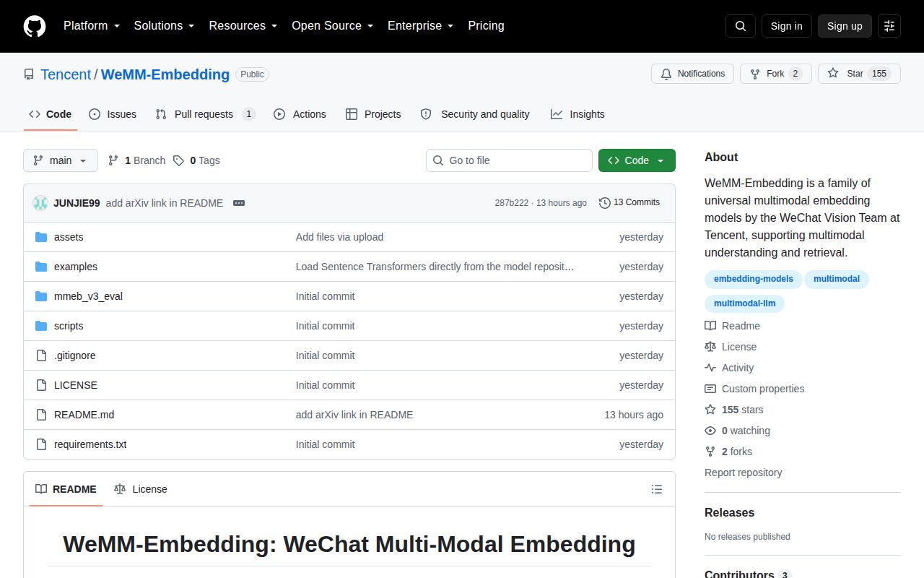Select the Code repository tab
Image resolution: width=924 pixels, height=578 pixels.
(51, 114)
